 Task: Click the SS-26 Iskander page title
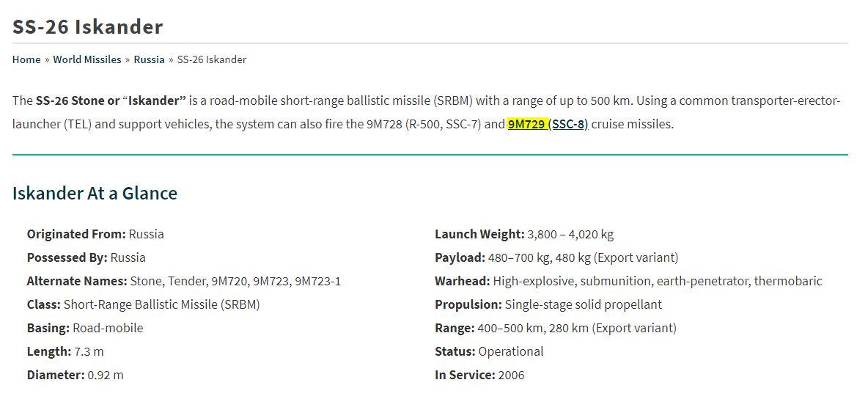[87, 27]
